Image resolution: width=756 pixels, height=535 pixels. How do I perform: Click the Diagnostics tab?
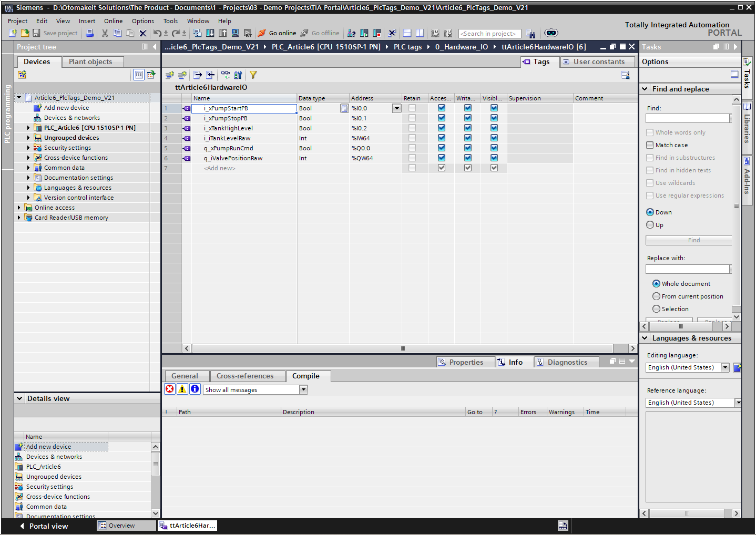(567, 362)
